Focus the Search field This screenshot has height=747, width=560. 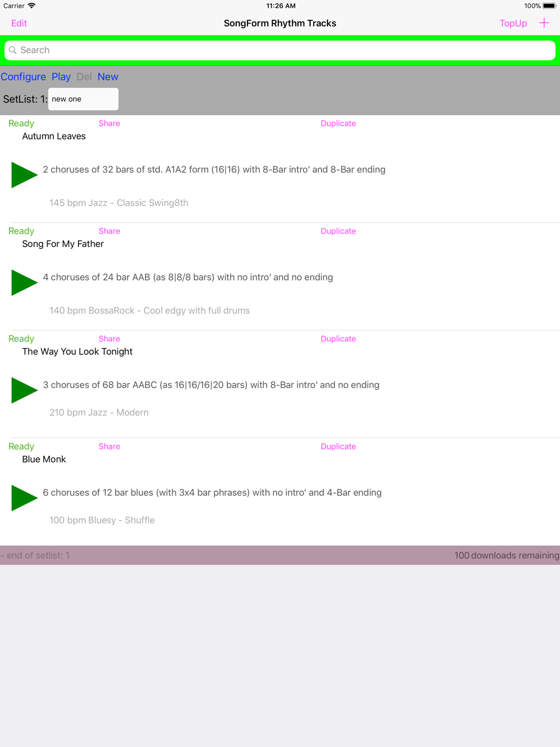[x=280, y=50]
